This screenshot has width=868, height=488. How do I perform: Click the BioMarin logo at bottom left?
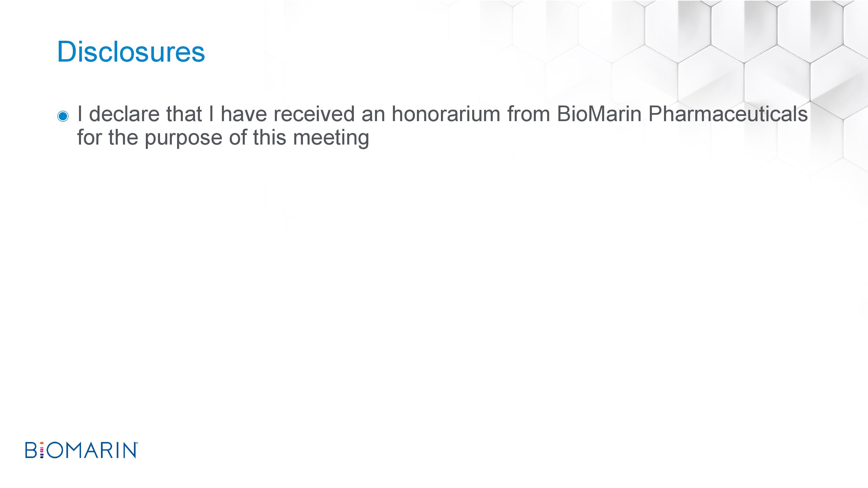82,450
